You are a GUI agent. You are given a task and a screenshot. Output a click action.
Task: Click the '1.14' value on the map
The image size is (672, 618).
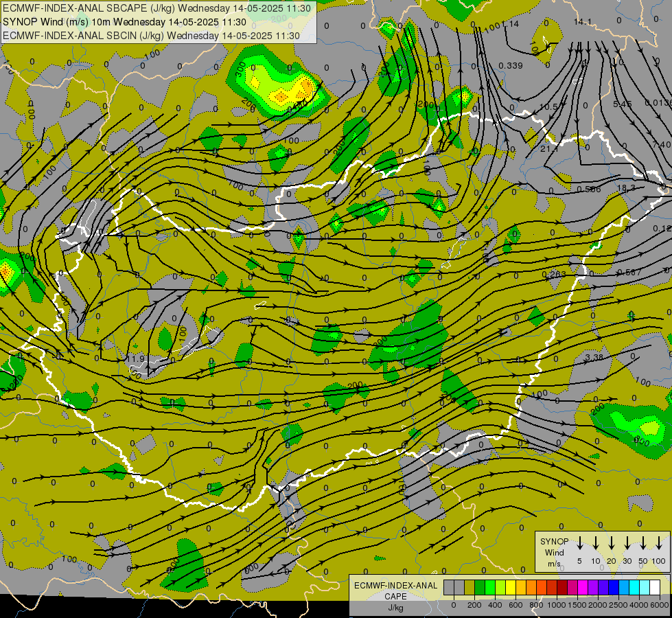511,23
